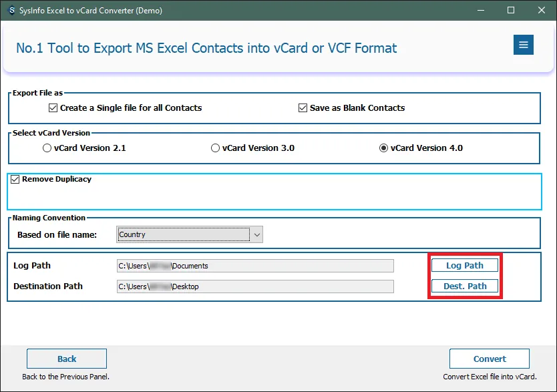Close the Excel to vCard Converter window
The height and width of the screenshot is (392, 557).
(541, 11)
